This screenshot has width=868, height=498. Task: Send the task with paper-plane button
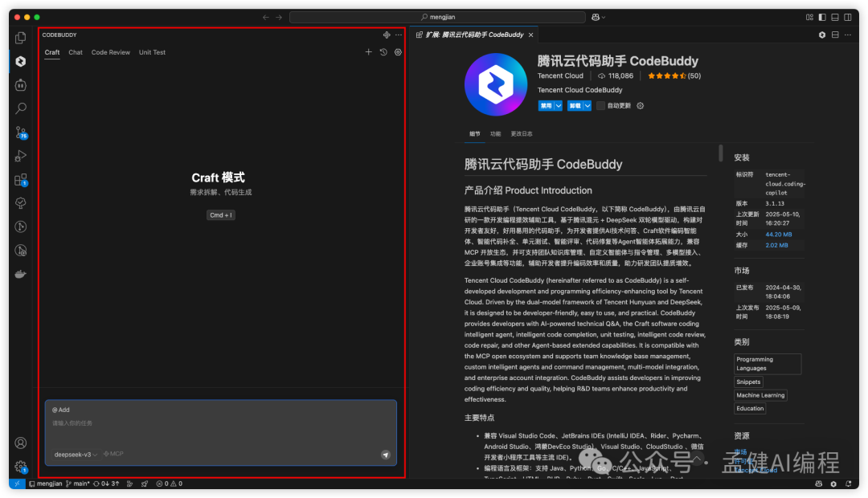coord(386,455)
